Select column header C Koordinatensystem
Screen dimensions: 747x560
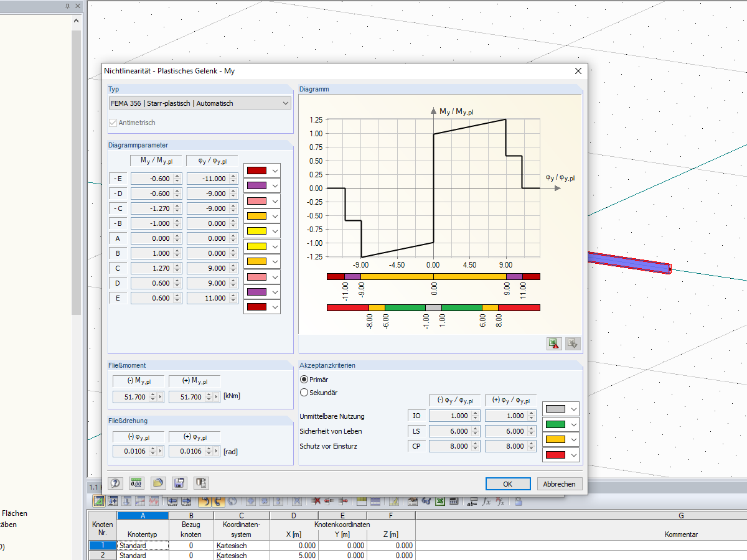pos(242,516)
